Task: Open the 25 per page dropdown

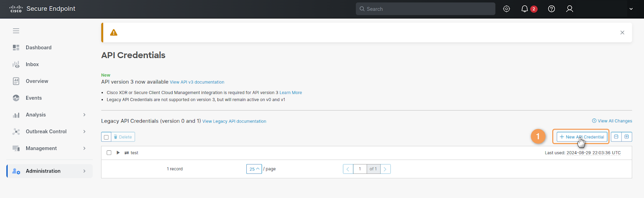Action: (254, 169)
